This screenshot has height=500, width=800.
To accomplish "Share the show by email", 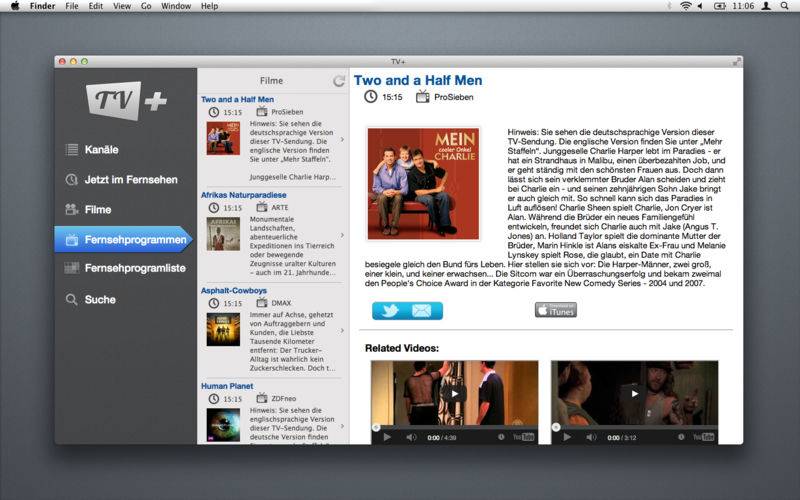I will coord(422,311).
